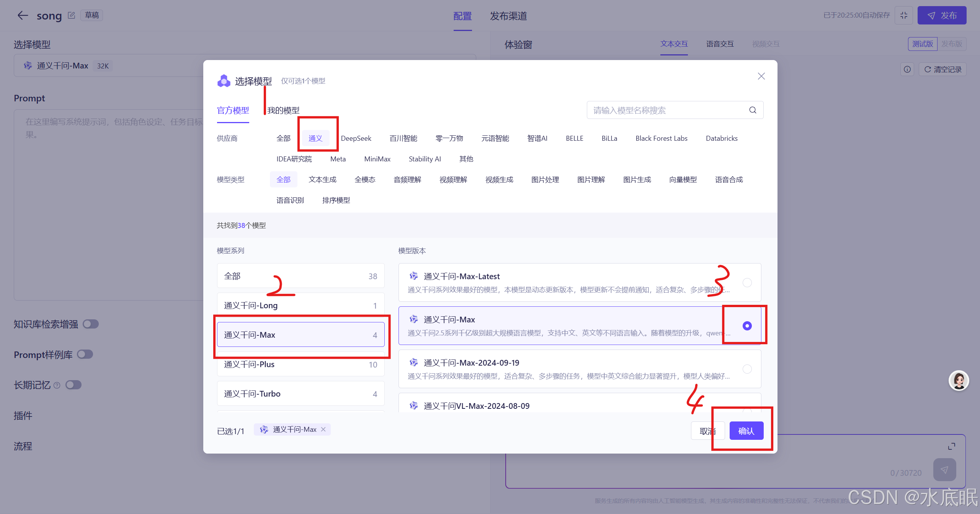Close the 选择模型 dialog
Screen dimensions: 980x514
[x=761, y=76]
